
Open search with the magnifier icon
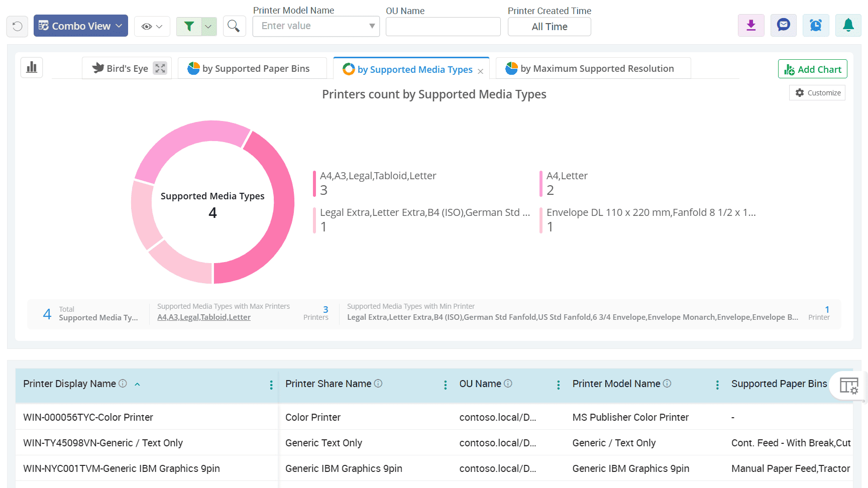[234, 26]
